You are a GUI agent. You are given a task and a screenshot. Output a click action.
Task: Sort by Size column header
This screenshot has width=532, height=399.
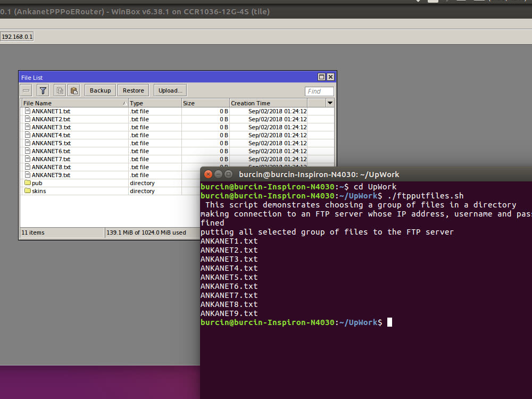[x=205, y=103]
